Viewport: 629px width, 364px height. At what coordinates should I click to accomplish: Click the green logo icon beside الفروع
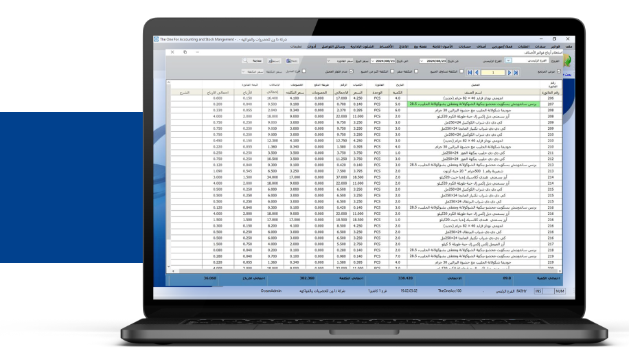coord(568,61)
